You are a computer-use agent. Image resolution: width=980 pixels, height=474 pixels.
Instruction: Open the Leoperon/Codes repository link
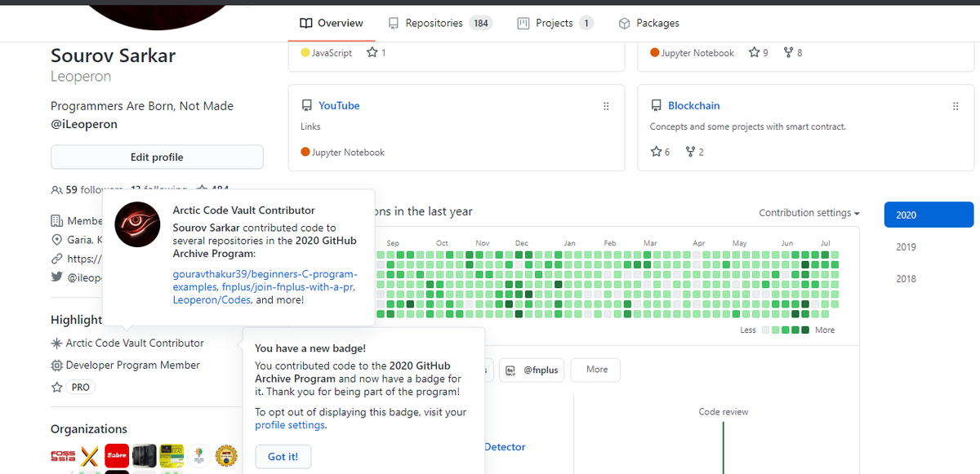point(212,300)
